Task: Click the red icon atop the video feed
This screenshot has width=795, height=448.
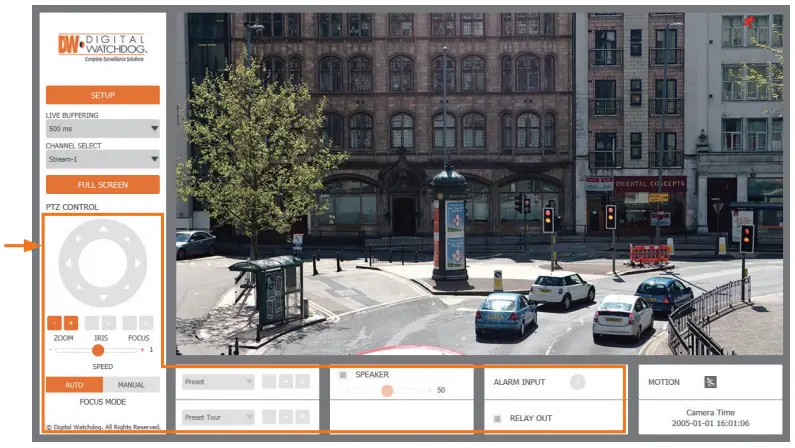Action: (x=749, y=21)
